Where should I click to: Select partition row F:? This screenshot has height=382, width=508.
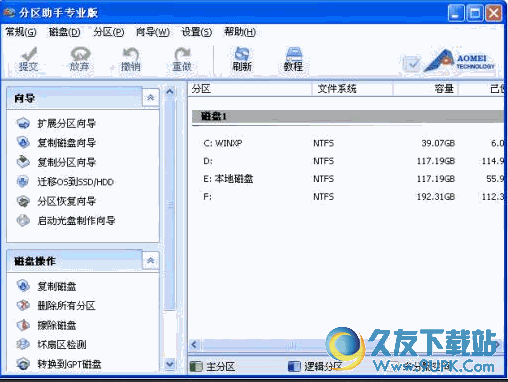click(x=348, y=197)
